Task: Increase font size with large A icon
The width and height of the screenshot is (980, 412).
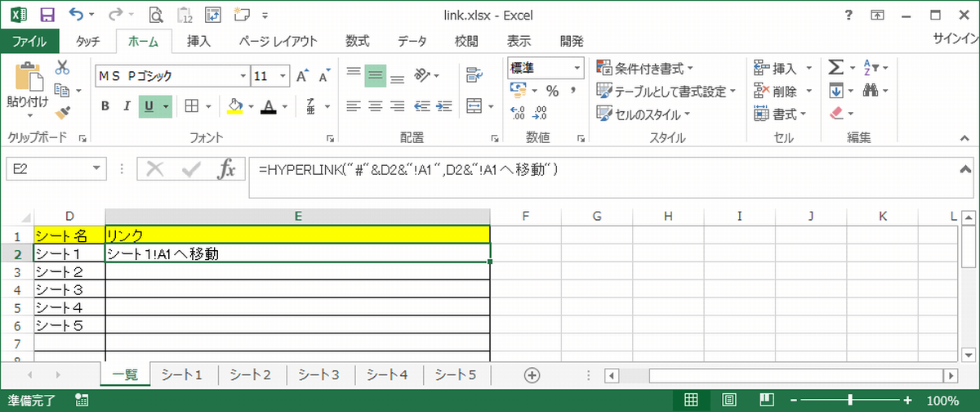Action: [x=302, y=76]
